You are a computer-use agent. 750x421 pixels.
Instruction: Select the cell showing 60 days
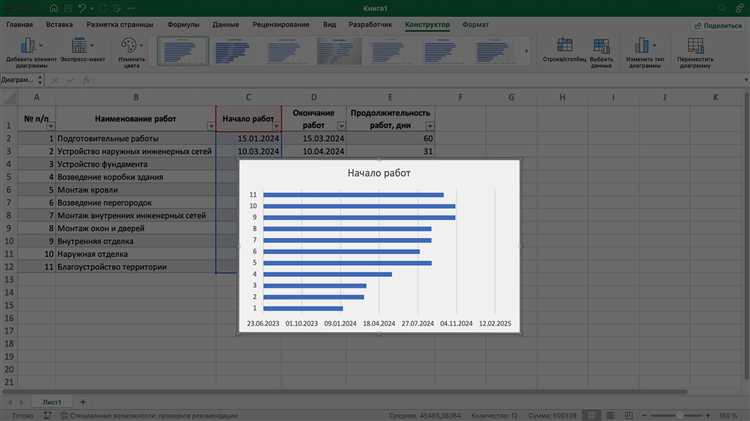391,138
